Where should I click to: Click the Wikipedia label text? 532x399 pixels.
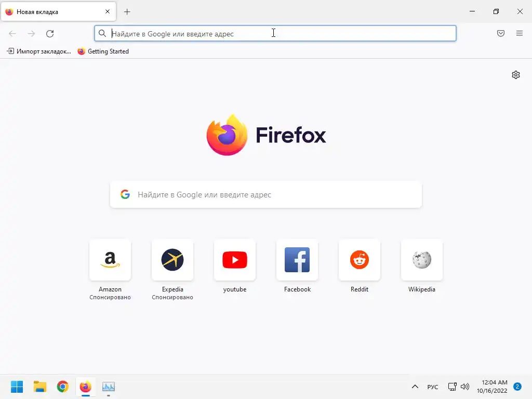[x=422, y=289]
